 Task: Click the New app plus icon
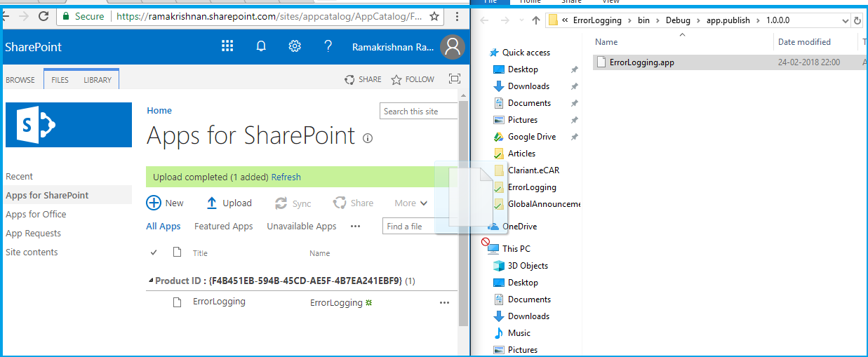pyautogui.click(x=153, y=203)
